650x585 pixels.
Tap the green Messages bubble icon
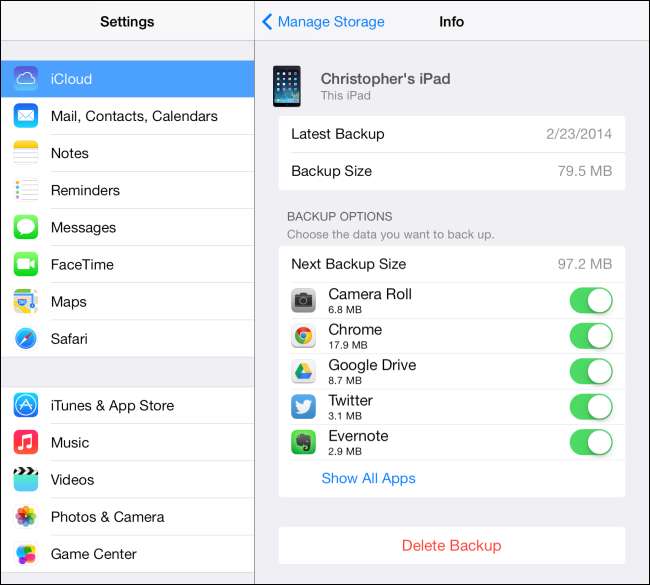pos(26,227)
